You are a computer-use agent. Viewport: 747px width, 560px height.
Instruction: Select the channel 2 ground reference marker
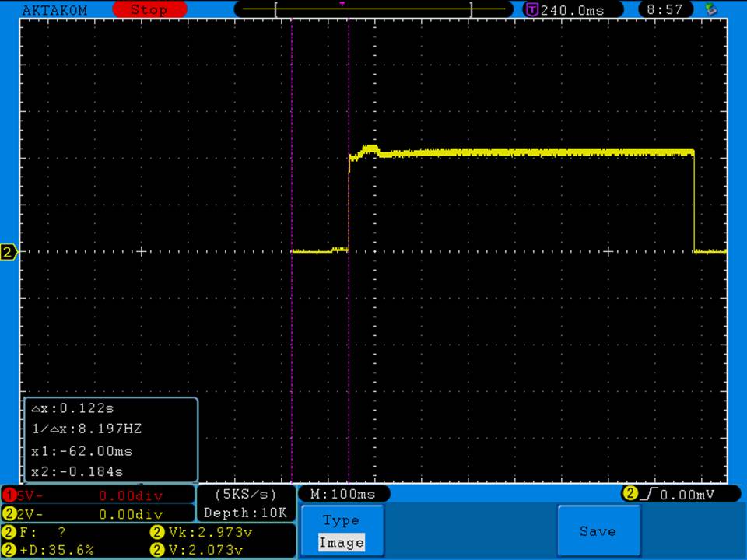[x=9, y=252]
